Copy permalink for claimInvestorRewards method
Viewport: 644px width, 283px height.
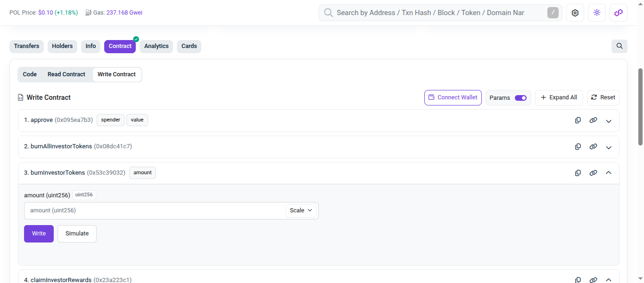click(x=593, y=280)
